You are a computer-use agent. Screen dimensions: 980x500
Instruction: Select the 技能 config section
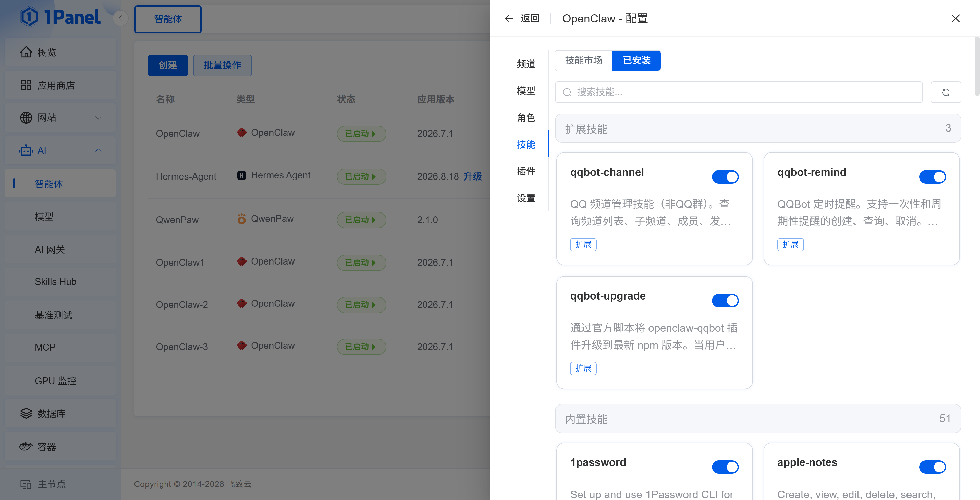tap(526, 144)
